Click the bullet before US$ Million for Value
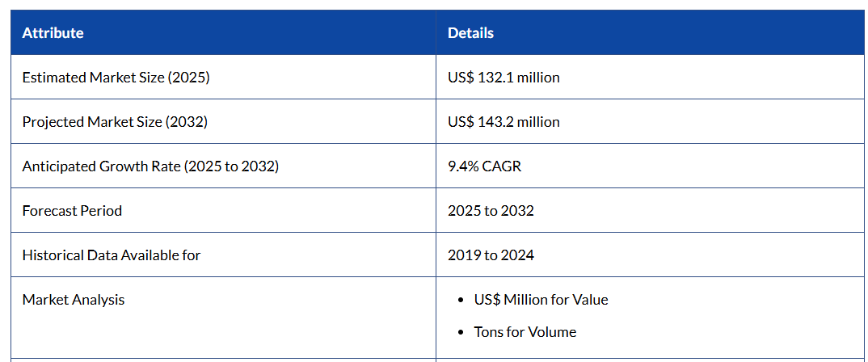 pyautogui.click(x=461, y=300)
